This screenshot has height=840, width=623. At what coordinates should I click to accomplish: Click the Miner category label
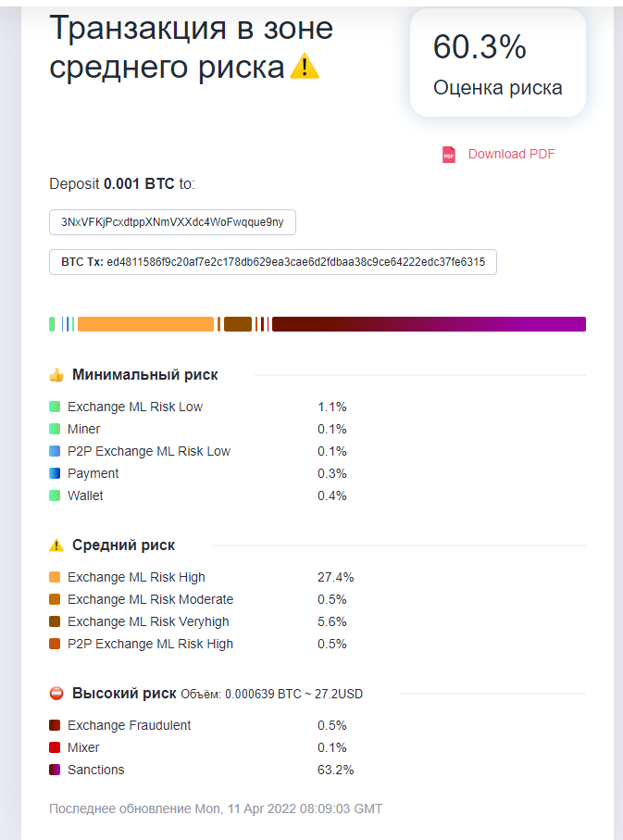point(84,429)
